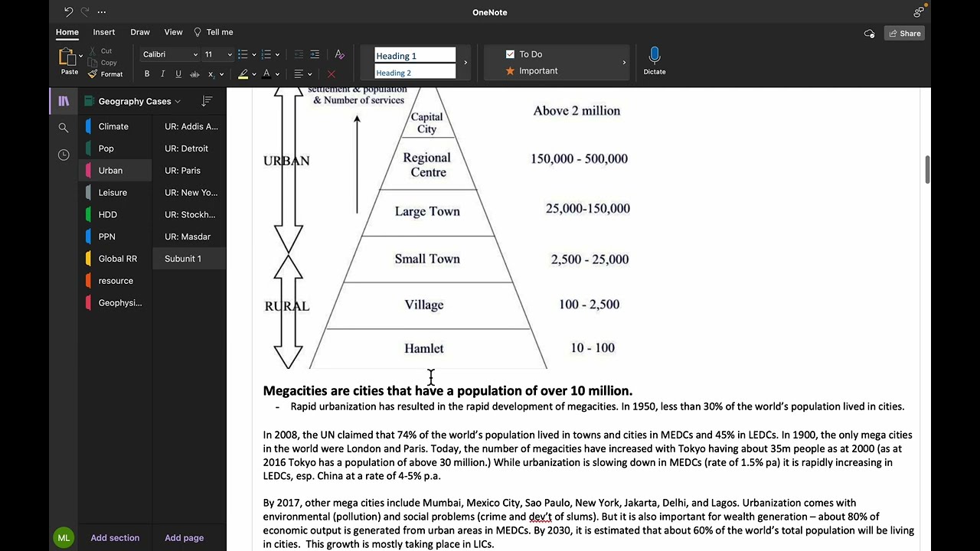980x551 pixels.
Task: Toggle strikethrough formatting
Action: pos(194,74)
